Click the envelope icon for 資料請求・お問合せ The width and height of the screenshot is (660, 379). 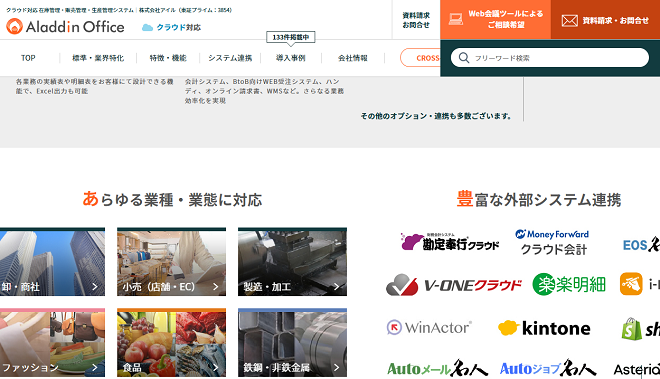point(570,21)
